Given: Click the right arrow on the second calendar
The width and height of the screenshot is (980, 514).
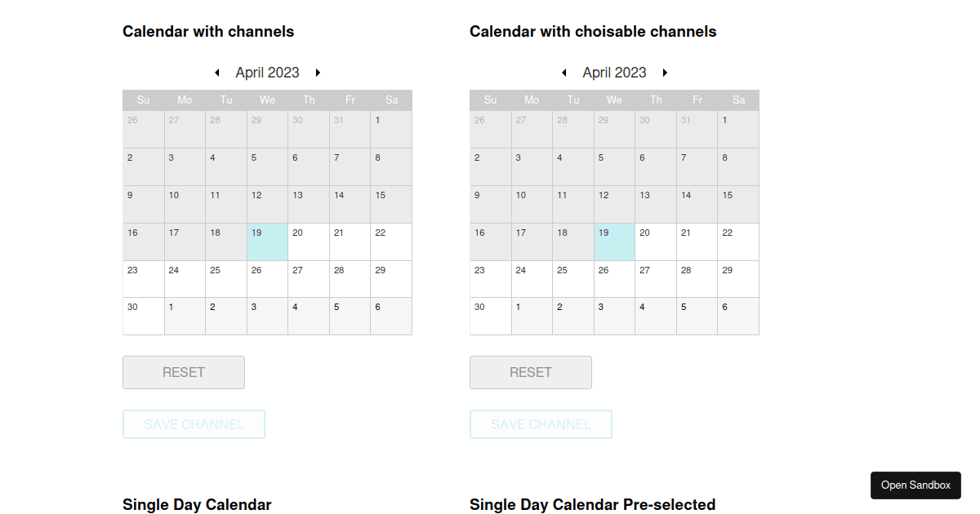Looking at the screenshot, I should 666,72.
